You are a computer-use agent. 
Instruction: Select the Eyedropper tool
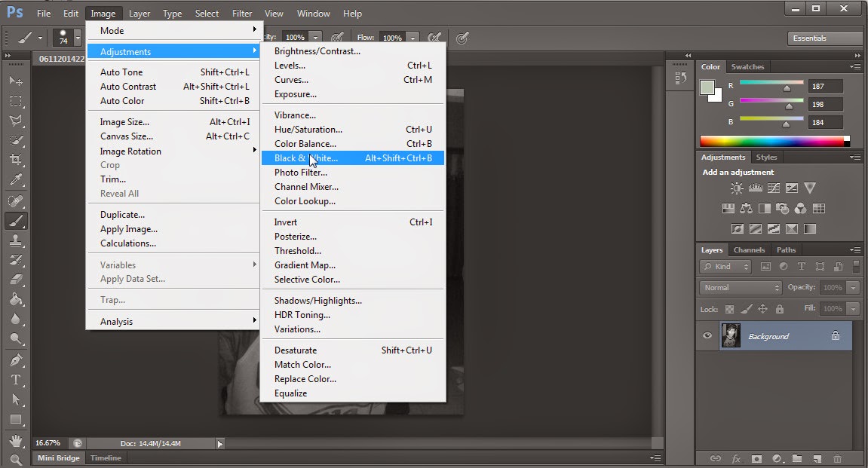click(x=16, y=180)
